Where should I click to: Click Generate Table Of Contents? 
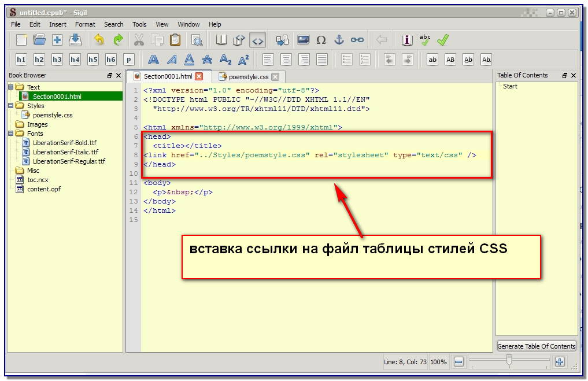pyautogui.click(x=536, y=346)
